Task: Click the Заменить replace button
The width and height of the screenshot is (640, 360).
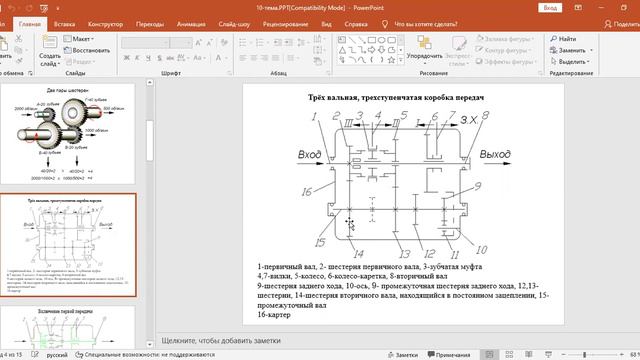Action: point(571,50)
